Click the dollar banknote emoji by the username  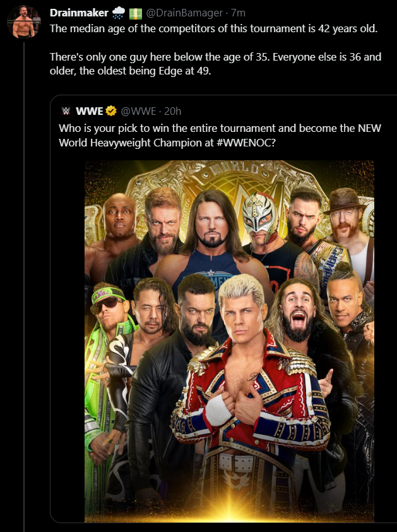(136, 13)
